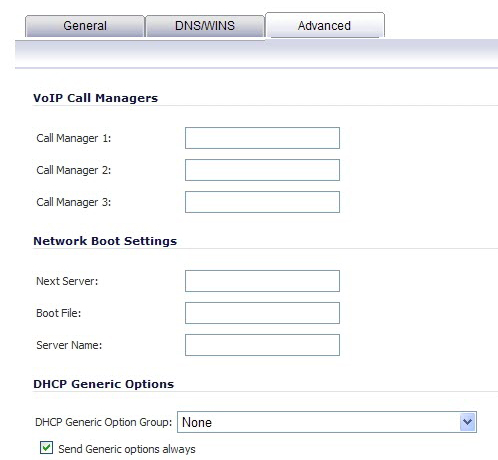Click inside the Server Name field
Image resolution: width=498 pixels, height=460 pixels.
262,345
